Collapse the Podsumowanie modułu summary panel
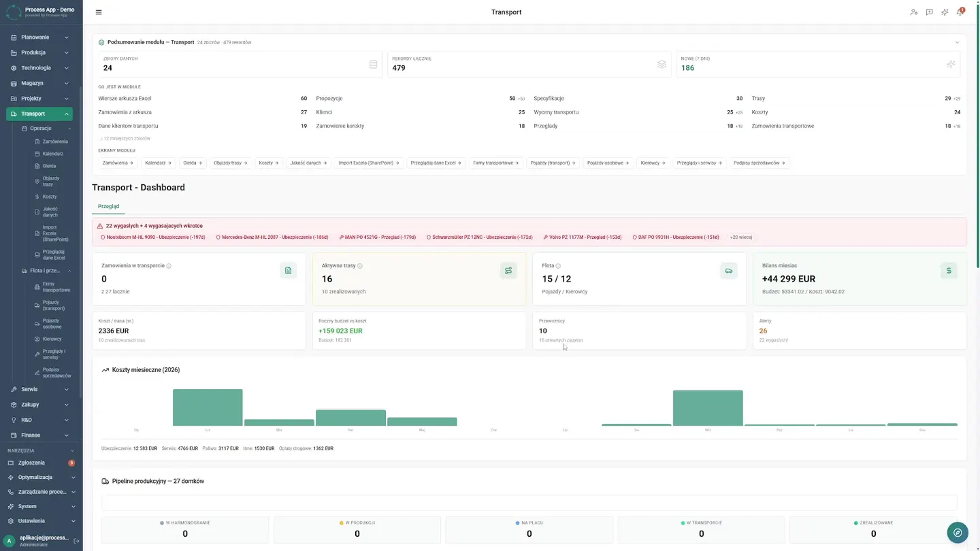The height and width of the screenshot is (551, 980). tap(958, 42)
